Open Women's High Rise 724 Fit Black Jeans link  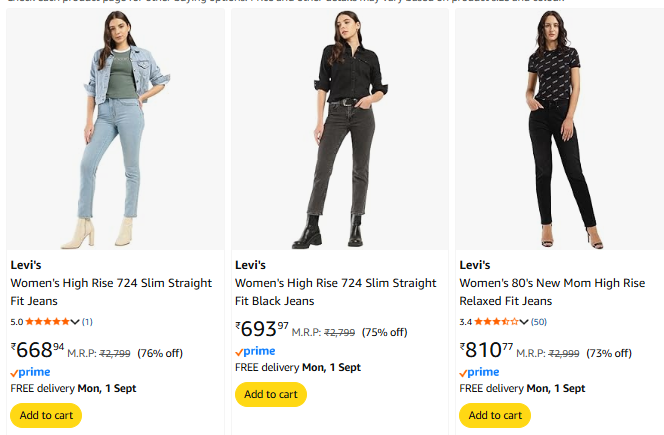[335, 292]
